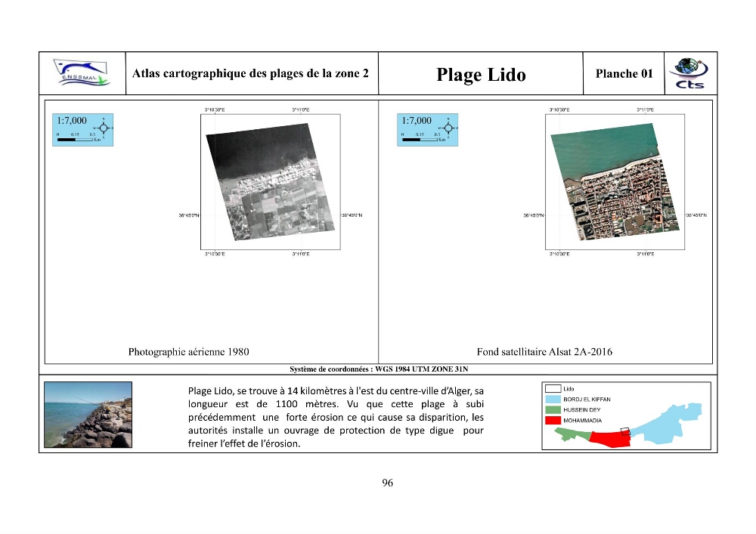Click the white Lido legend swatch
This screenshot has width=756, height=534.
553,388
